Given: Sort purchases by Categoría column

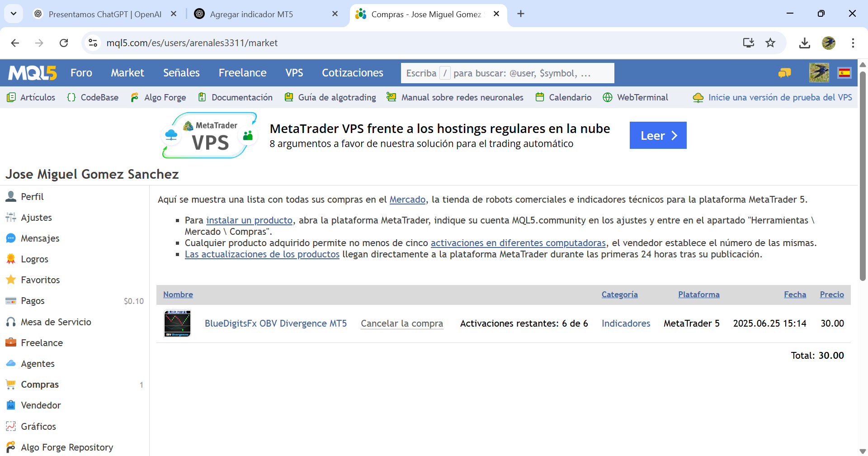Looking at the screenshot, I should [x=619, y=294].
